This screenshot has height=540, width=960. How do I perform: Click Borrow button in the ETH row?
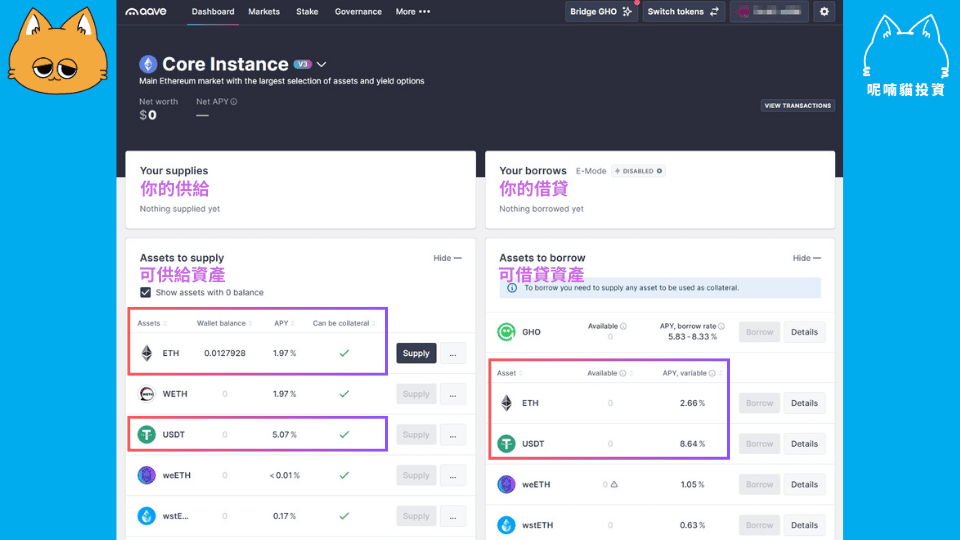click(x=759, y=403)
